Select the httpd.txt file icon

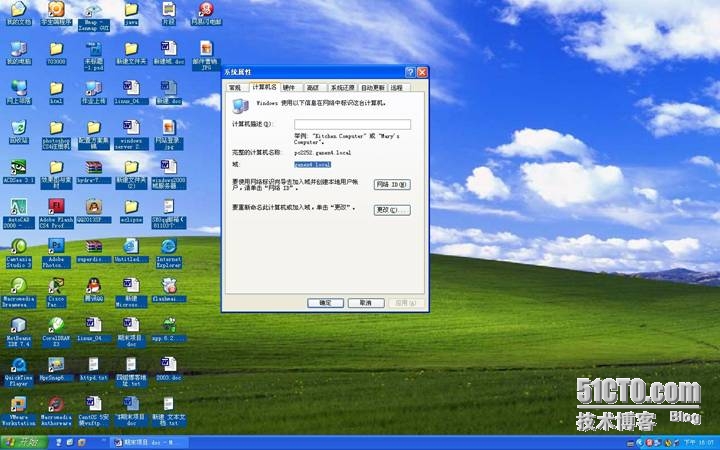coord(94,370)
